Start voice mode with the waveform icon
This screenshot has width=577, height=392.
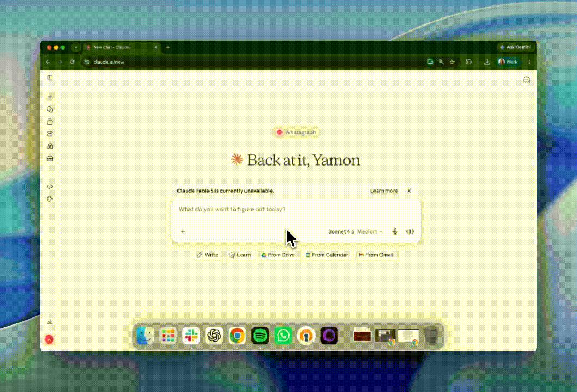tap(410, 231)
